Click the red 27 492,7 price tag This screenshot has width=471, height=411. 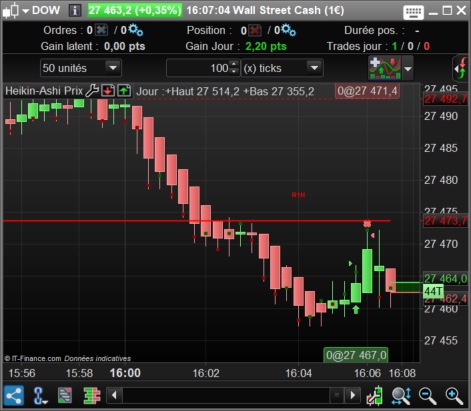[445, 99]
